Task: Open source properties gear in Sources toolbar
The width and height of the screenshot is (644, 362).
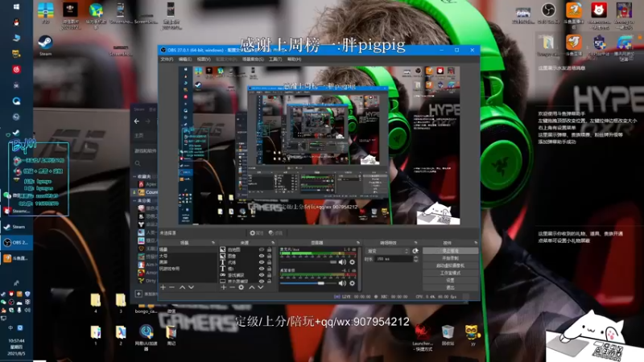Action: coord(241,287)
